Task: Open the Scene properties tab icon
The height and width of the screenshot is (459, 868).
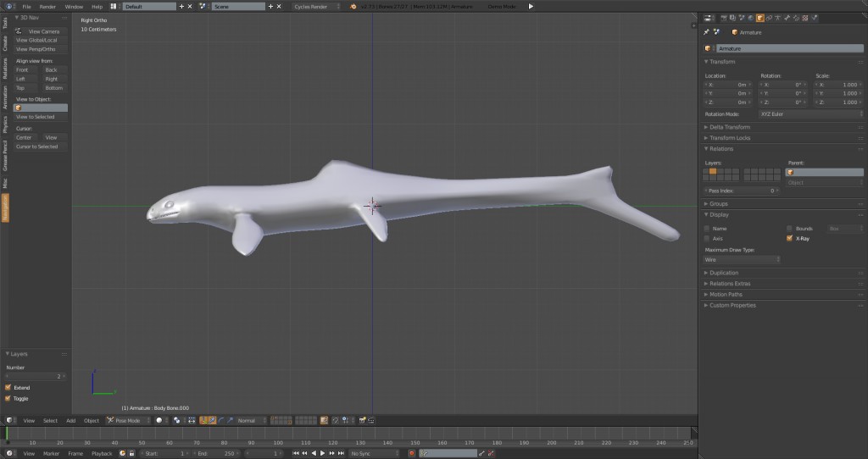Action: pyautogui.click(x=742, y=18)
